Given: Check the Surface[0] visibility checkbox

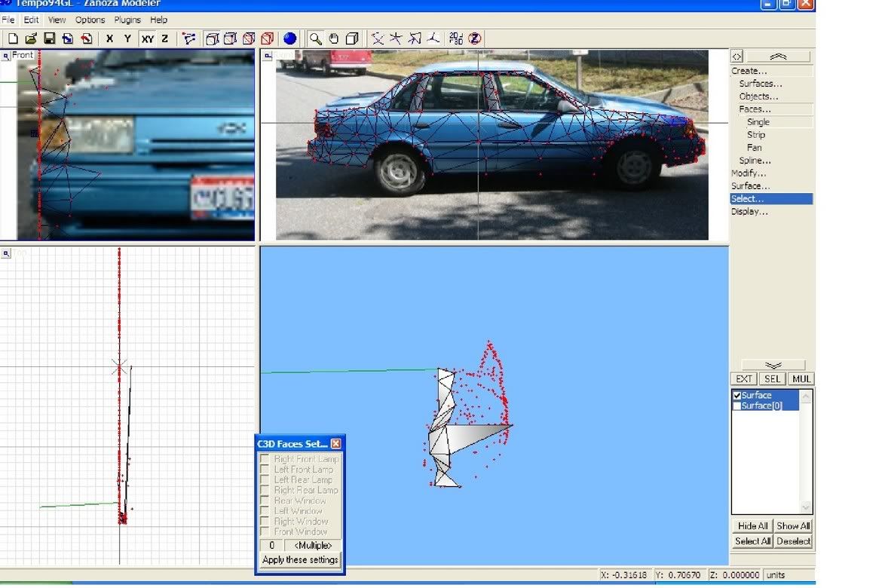Looking at the screenshot, I should pos(737,406).
